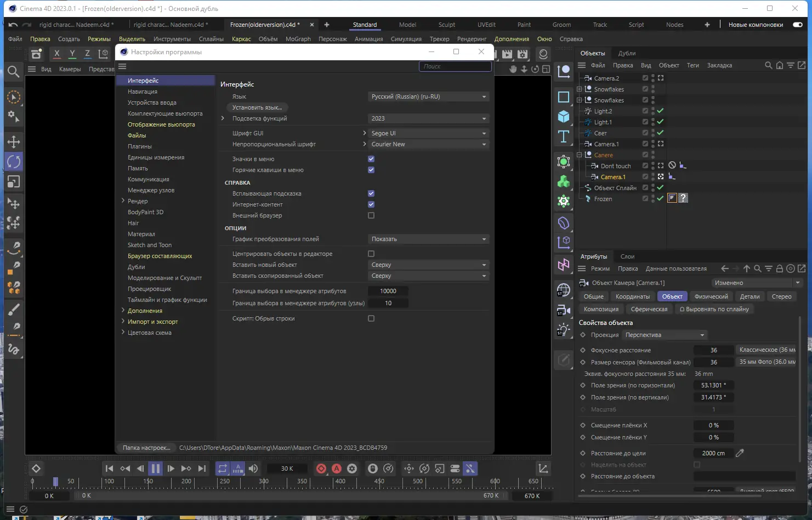The image size is (812, 520).
Task: Enable the 'Внешний браузер' checkbox
Action: pos(371,215)
